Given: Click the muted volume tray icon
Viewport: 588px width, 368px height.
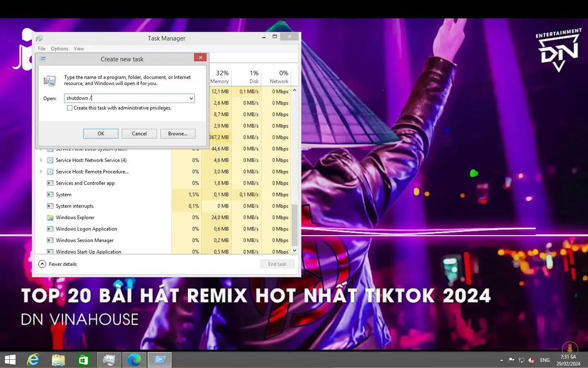Looking at the screenshot, I should click(531, 360).
